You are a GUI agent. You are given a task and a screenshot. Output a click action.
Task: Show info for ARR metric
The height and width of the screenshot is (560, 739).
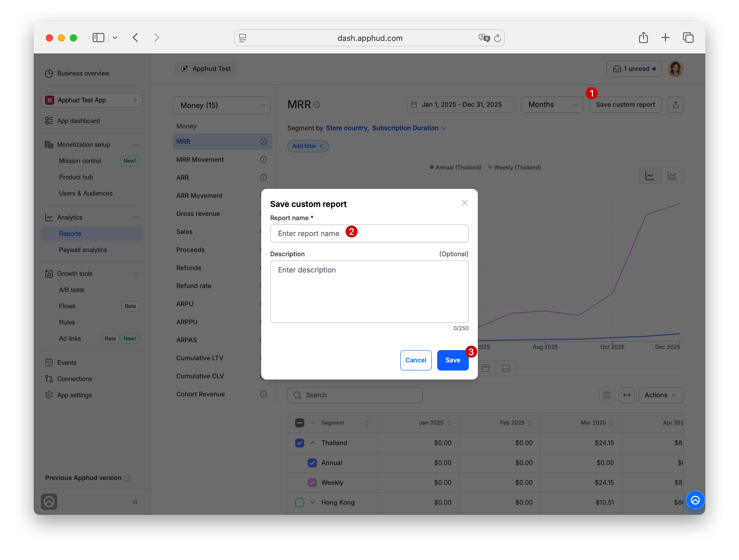tap(264, 178)
